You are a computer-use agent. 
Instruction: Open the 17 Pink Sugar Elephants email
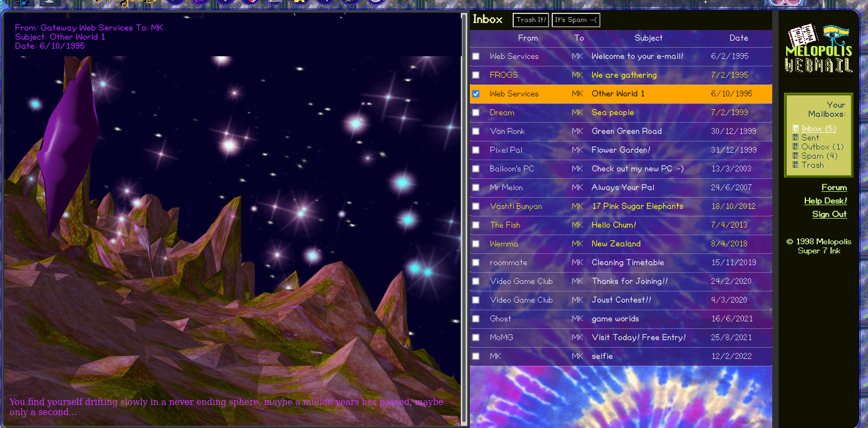(x=637, y=206)
